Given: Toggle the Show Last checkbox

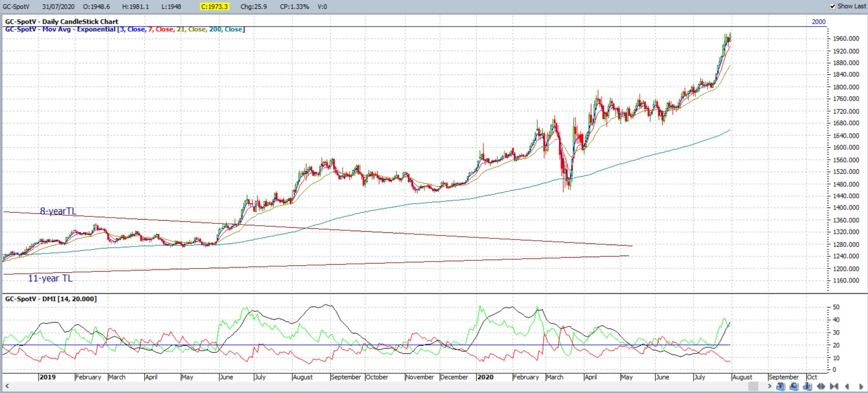Looking at the screenshot, I should coord(833,6).
